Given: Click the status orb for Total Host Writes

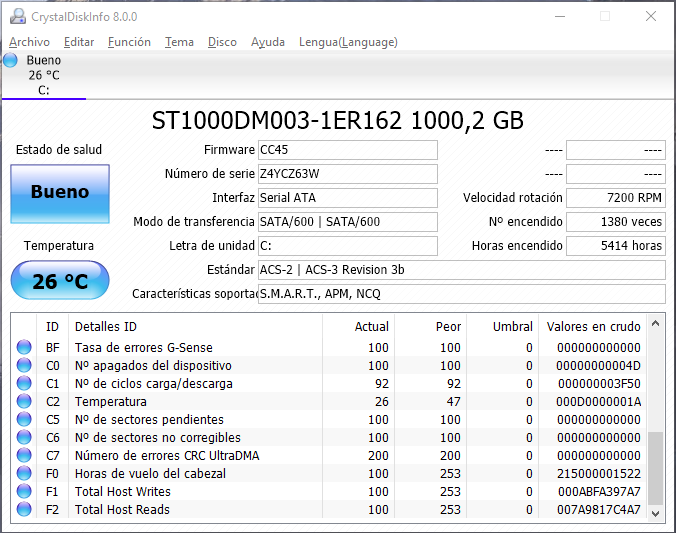Looking at the screenshot, I should coord(24,492).
